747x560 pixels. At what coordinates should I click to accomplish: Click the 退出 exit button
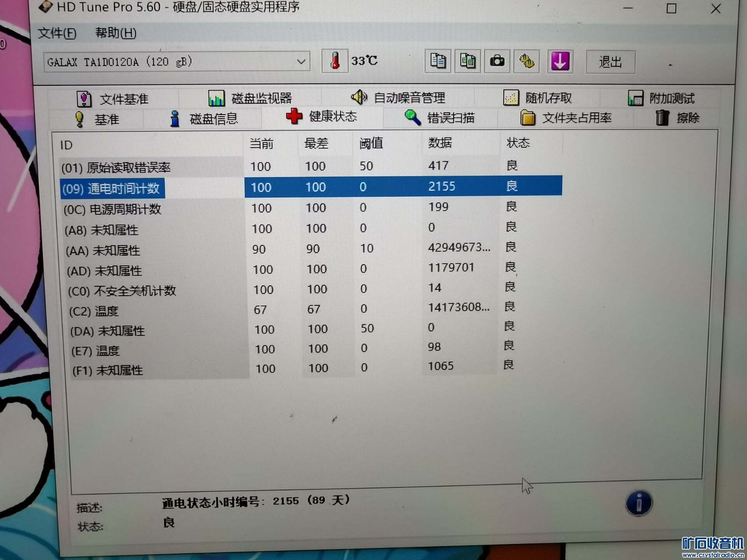click(610, 62)
